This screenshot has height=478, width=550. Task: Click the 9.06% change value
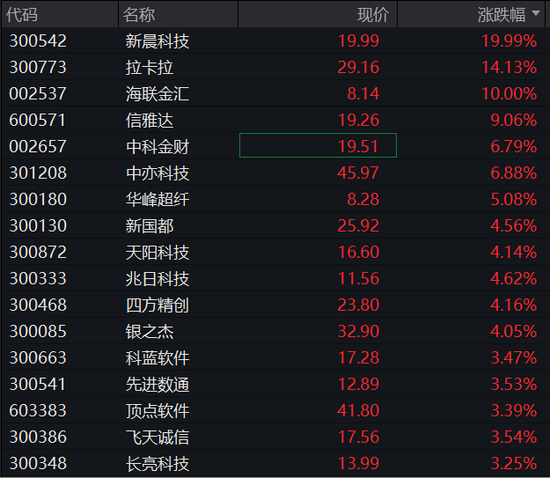pos(514,120)
